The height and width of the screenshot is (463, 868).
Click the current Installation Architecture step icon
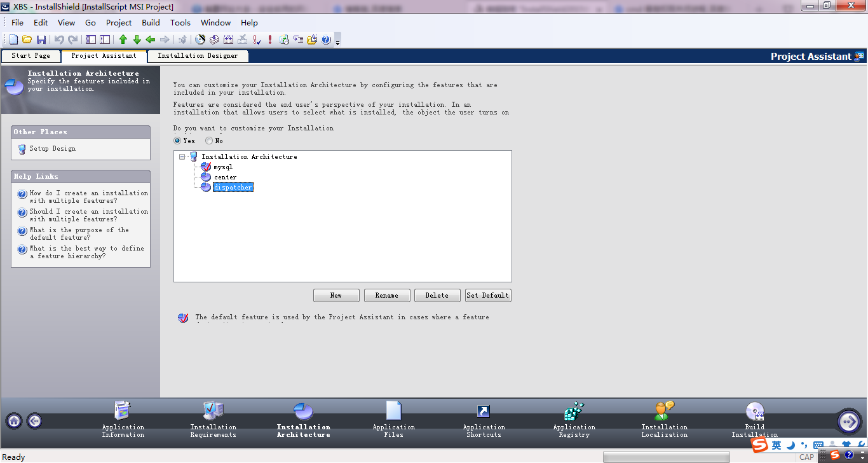coord(304,411)
